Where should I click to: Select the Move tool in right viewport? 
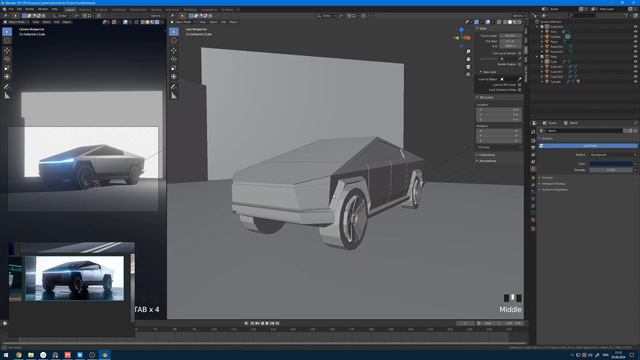pyautogui.click(x=174, y=51)
